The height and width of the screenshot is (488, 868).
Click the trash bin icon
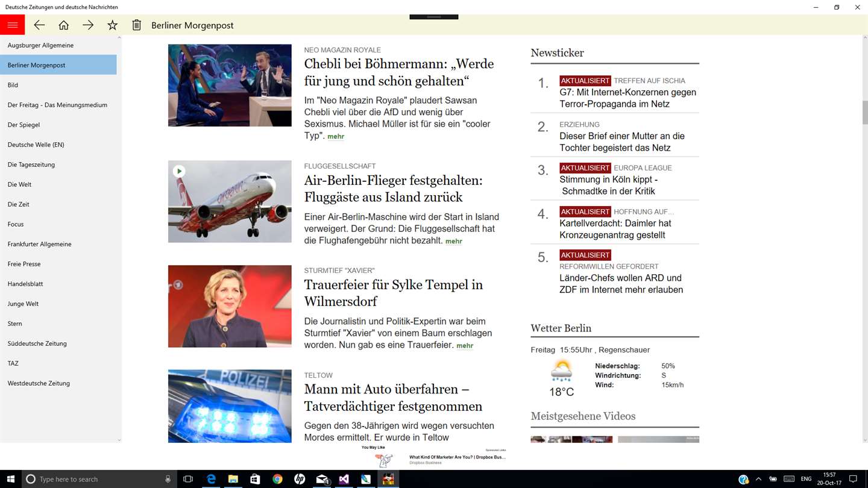(137, 25)
